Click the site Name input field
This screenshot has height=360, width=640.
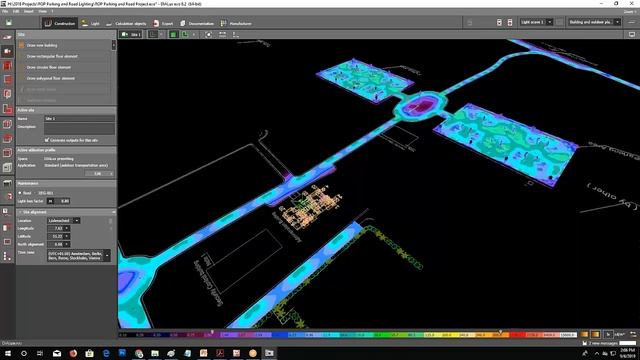pos(79,118)
